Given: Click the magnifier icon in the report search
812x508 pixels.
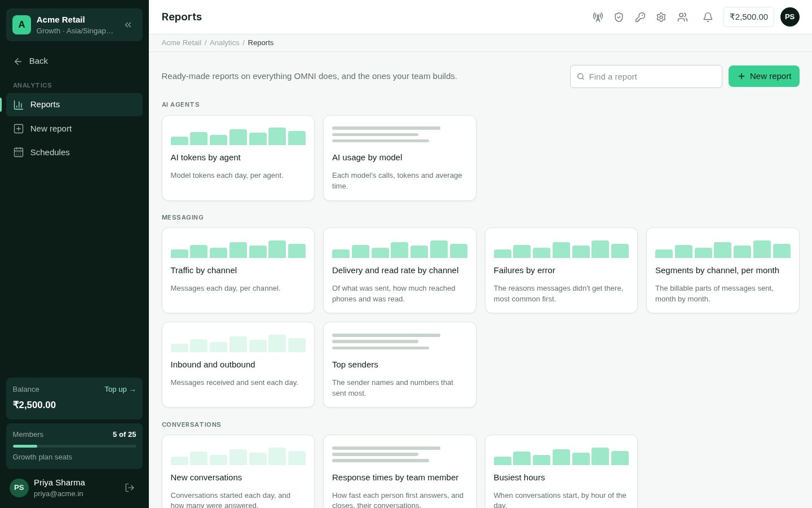Looking at the screenshot, I should (x=581, y=77).
